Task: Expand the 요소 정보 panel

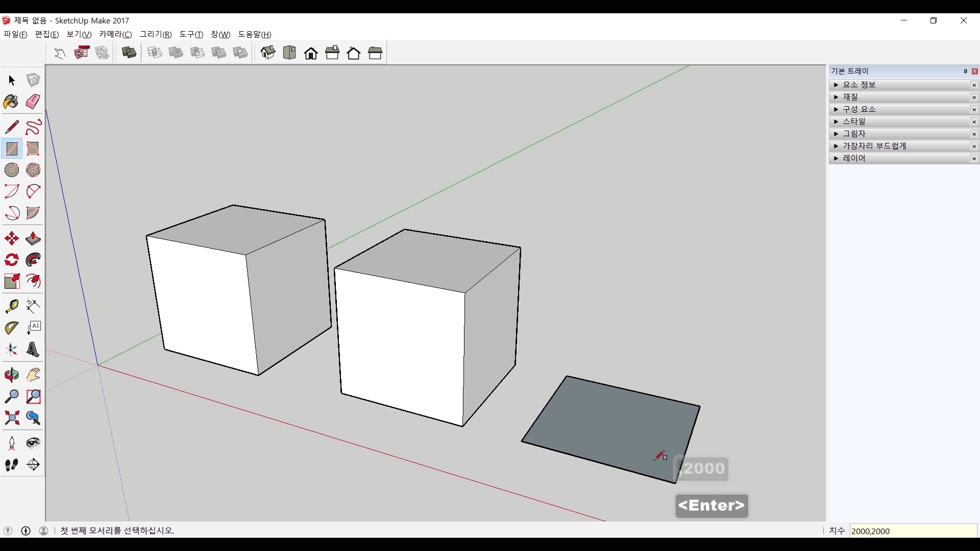Action: 859,85
